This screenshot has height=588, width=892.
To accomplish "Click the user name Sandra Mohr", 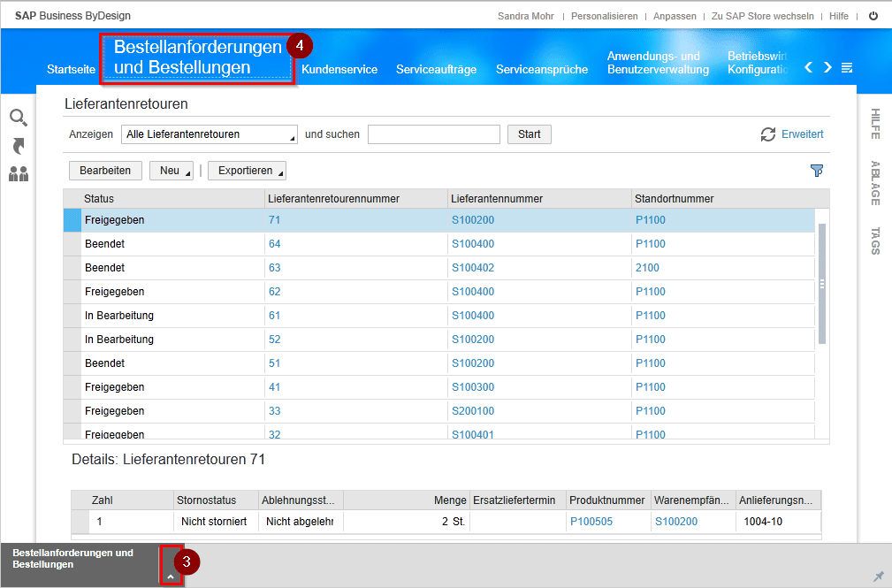I will coord(526,16).
